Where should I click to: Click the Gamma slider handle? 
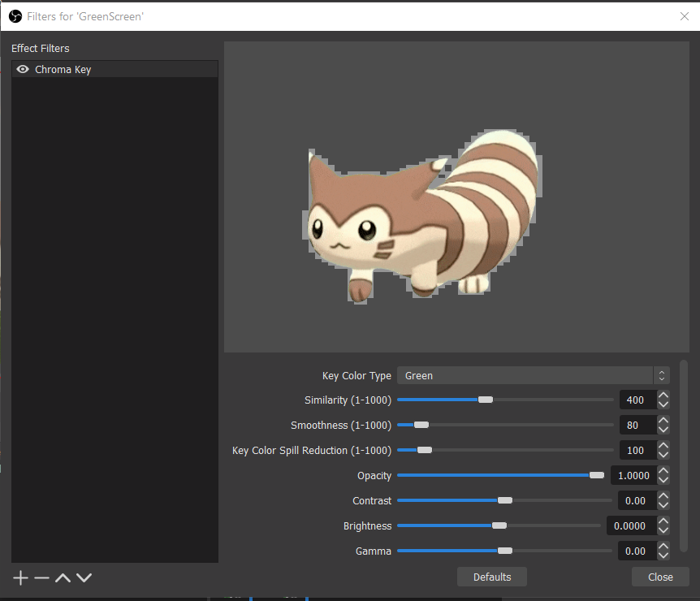pos(505,551)
